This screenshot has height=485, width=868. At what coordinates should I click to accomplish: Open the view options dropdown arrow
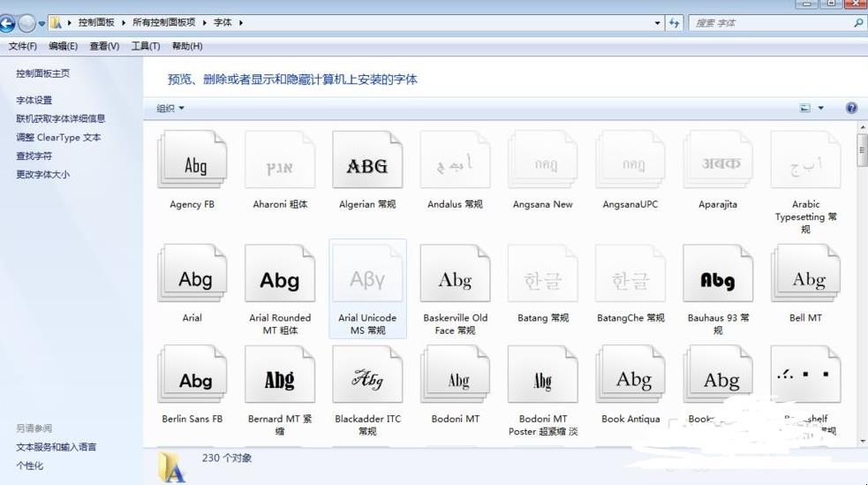pyautogui.click(x=820, y=109)
